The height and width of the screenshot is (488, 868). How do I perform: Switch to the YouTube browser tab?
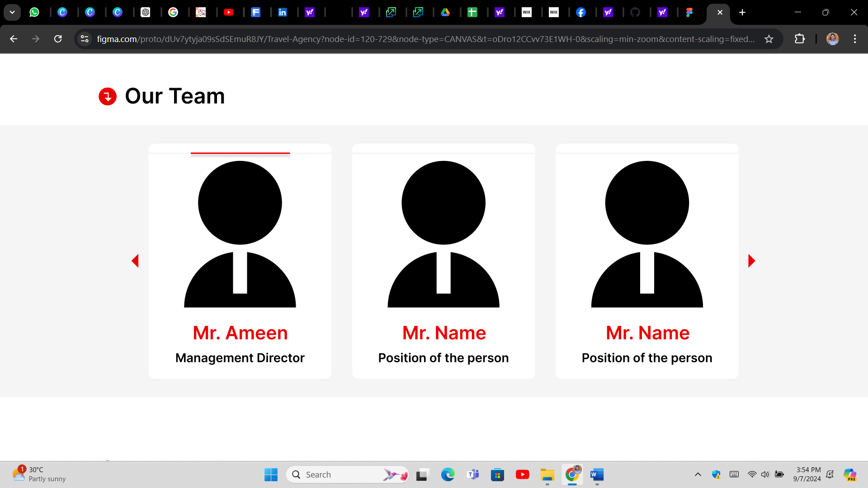click(229, 12)
